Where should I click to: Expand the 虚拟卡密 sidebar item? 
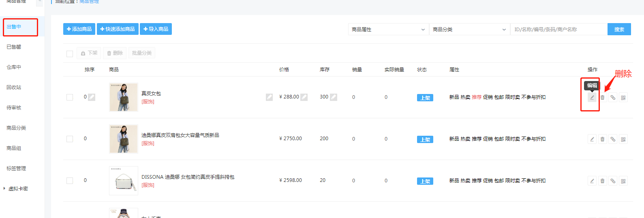click(x=18, y=189)
